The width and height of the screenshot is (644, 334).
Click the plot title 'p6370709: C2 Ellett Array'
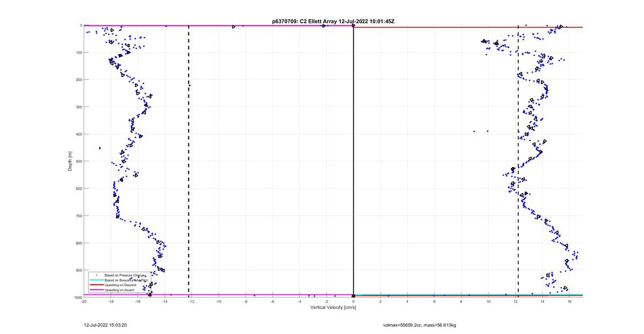[x=304, y=21]
